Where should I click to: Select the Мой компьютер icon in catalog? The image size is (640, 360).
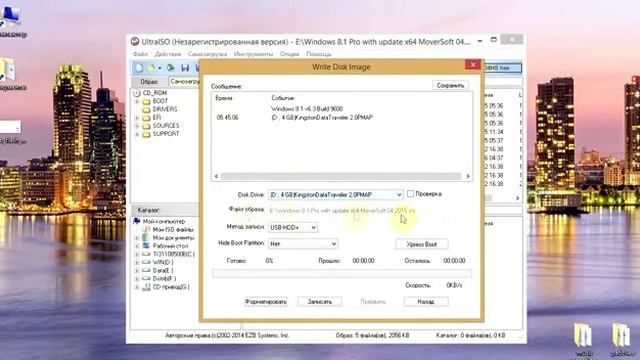click(x=137, y=221)
